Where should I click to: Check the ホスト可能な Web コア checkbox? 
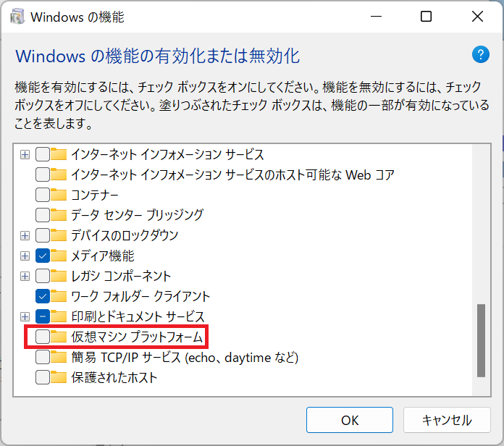point(43,174)
